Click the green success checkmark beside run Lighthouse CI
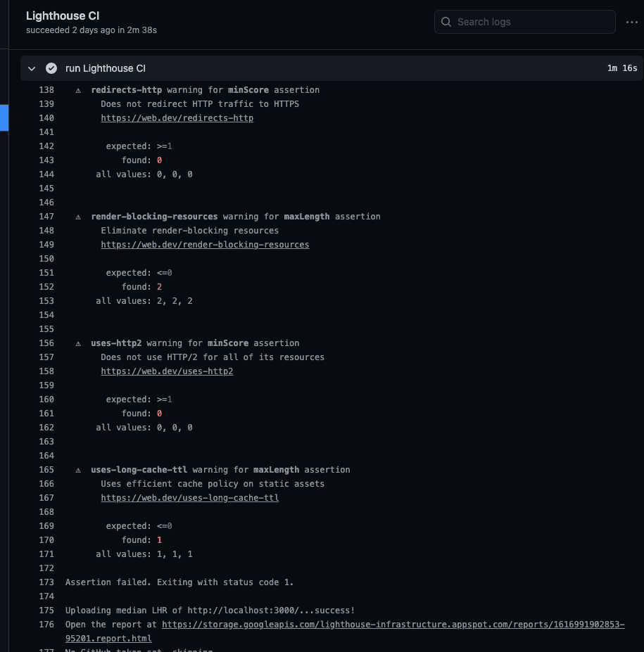This screenshot has height=652, width=644. 51,68
